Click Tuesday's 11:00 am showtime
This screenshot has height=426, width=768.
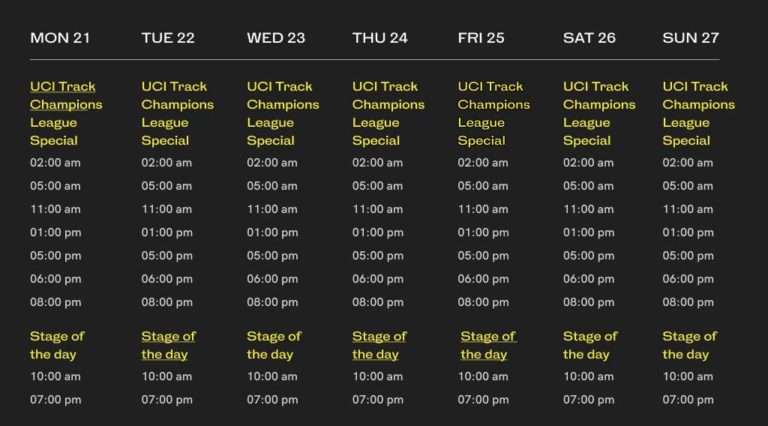[167, 209]
